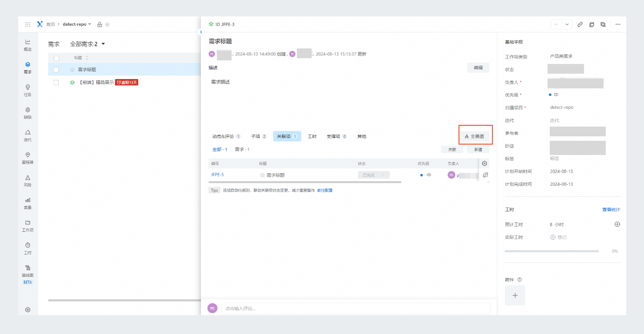Open 需求 requirements in sidebar
The height and width of the screenshot is (334, 644).
28,68
